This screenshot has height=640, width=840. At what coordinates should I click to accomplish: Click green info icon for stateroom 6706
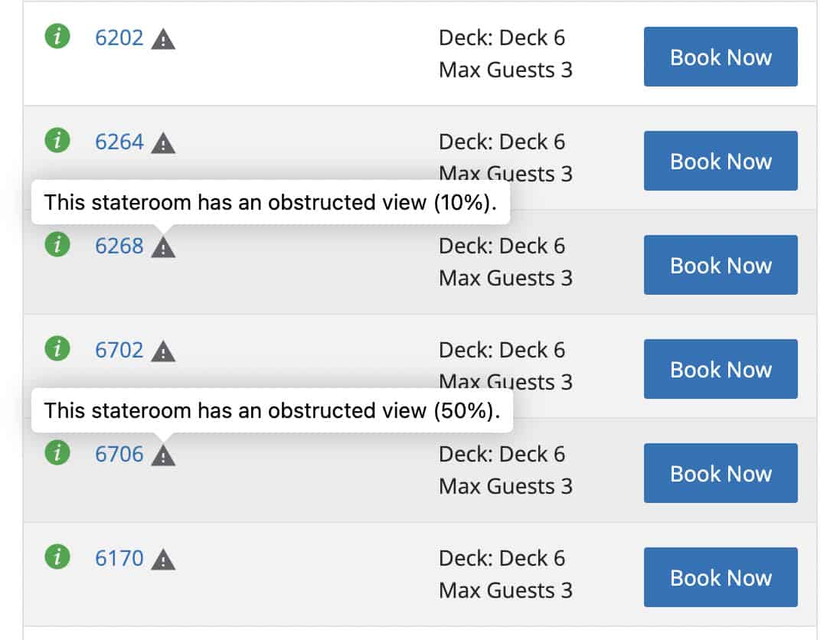57,453
